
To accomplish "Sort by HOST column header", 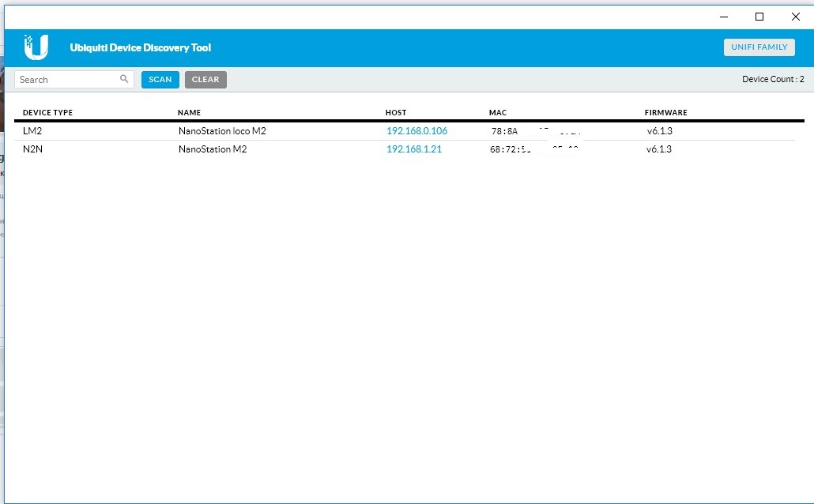I will (396, 113).
